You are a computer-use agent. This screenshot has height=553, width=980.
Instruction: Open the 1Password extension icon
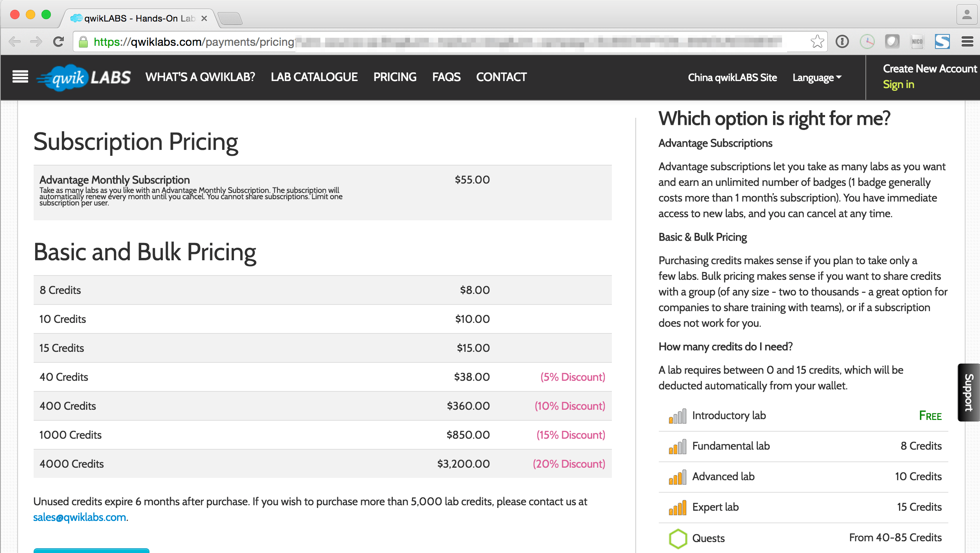pyautogui.click(x=842, y=41)
